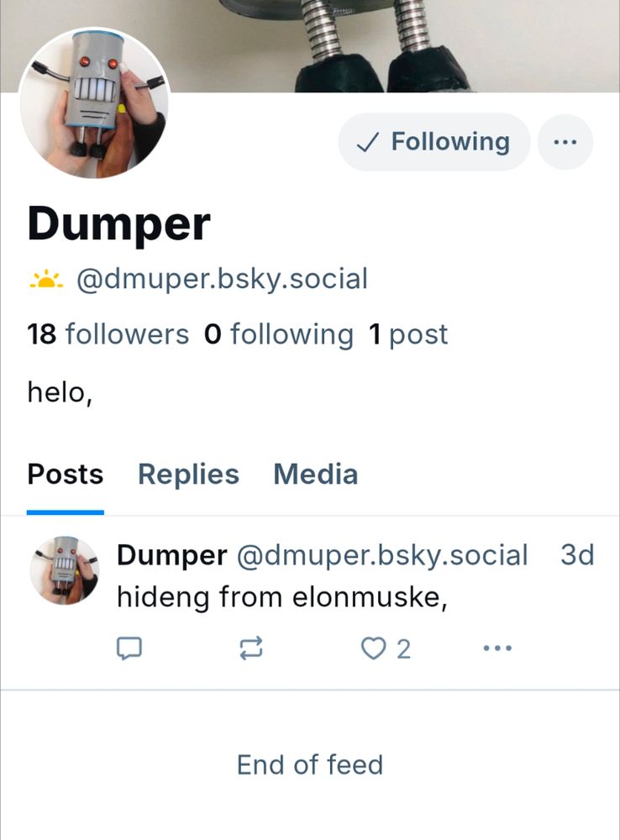Open the large robot profile avatar
Screen dimensions: 620x840
(x=94, y=103)
